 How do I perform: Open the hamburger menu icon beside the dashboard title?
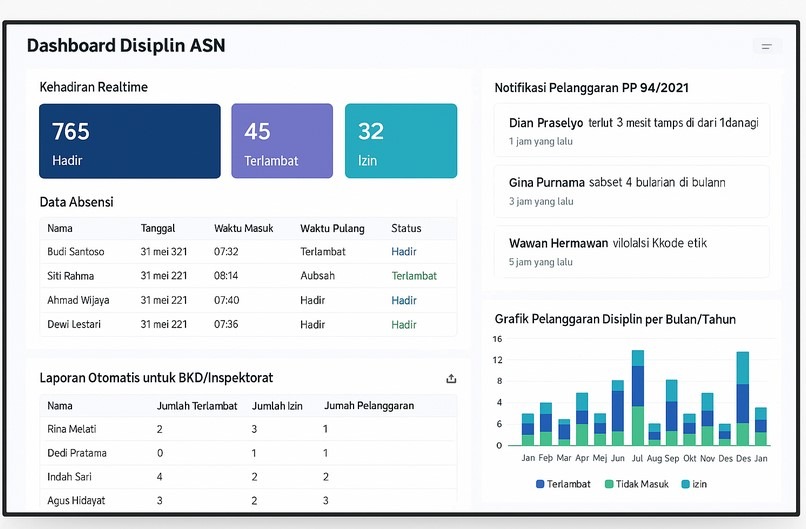tap(767, 47)
